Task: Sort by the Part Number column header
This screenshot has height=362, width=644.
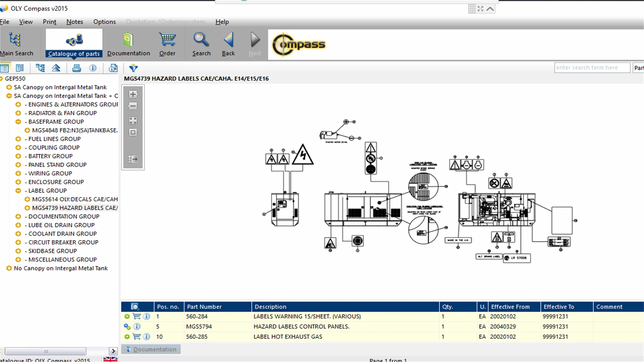Action: coord(218,307)
